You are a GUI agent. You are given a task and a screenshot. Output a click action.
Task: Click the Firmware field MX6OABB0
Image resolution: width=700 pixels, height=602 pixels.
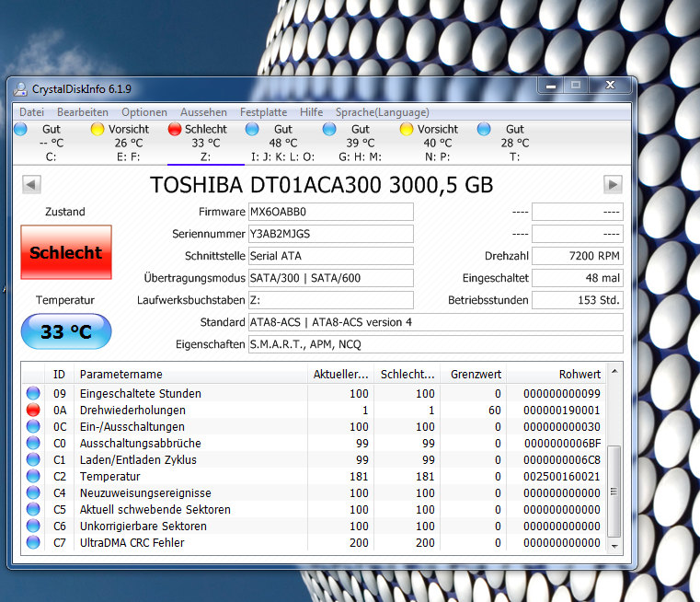[x=331, y=212]
